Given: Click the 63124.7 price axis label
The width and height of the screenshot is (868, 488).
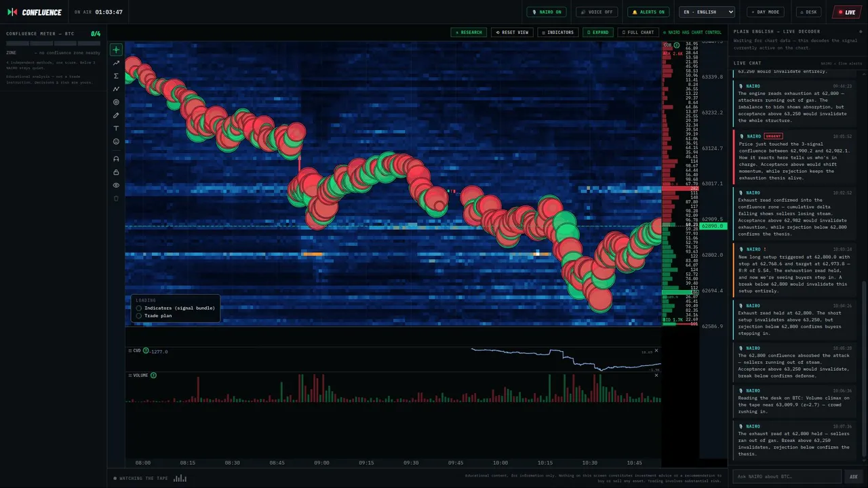Looking at the screenshot, I should click(712, 148).
